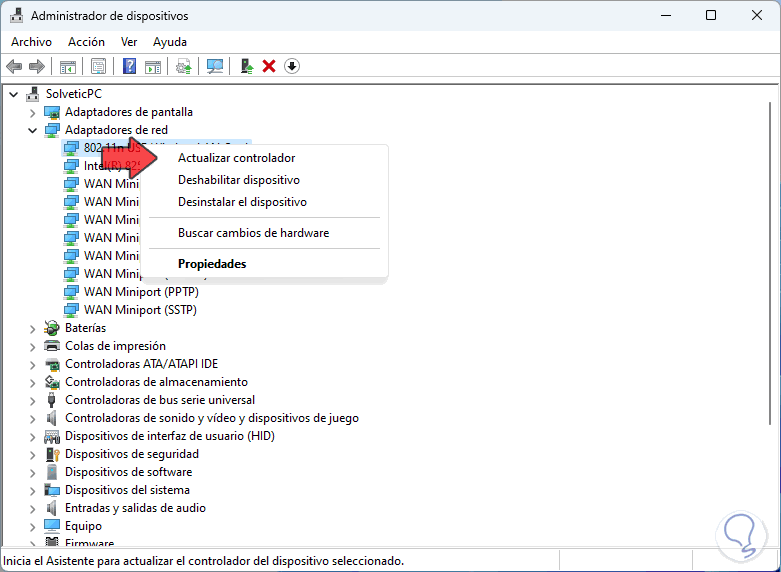Maximize the Administrador de dispositivos window

click(711, 15)
